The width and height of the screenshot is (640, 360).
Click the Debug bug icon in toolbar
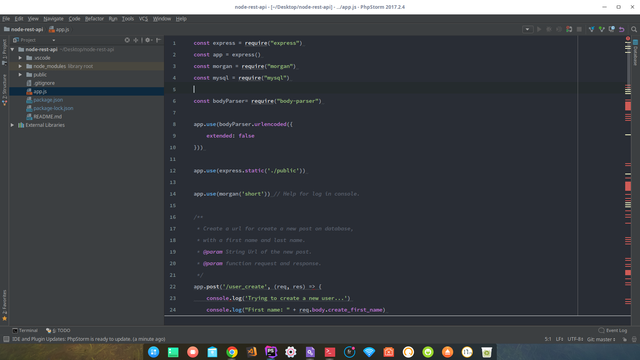(549, 29)
